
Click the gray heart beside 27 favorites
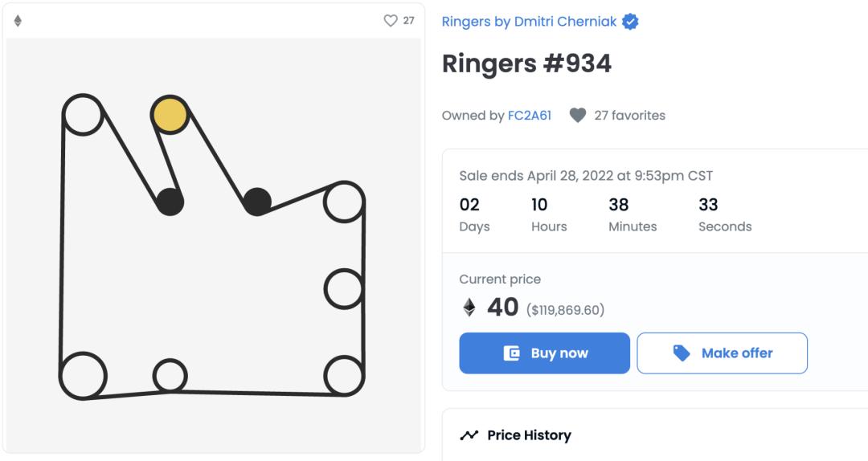pyautogui.click(x=577, y=116)
